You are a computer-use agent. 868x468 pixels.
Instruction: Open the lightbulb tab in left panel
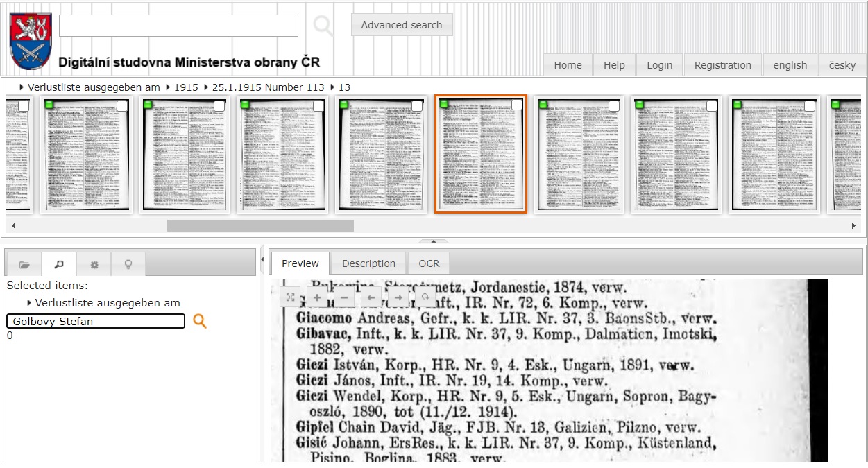(128, 264)
